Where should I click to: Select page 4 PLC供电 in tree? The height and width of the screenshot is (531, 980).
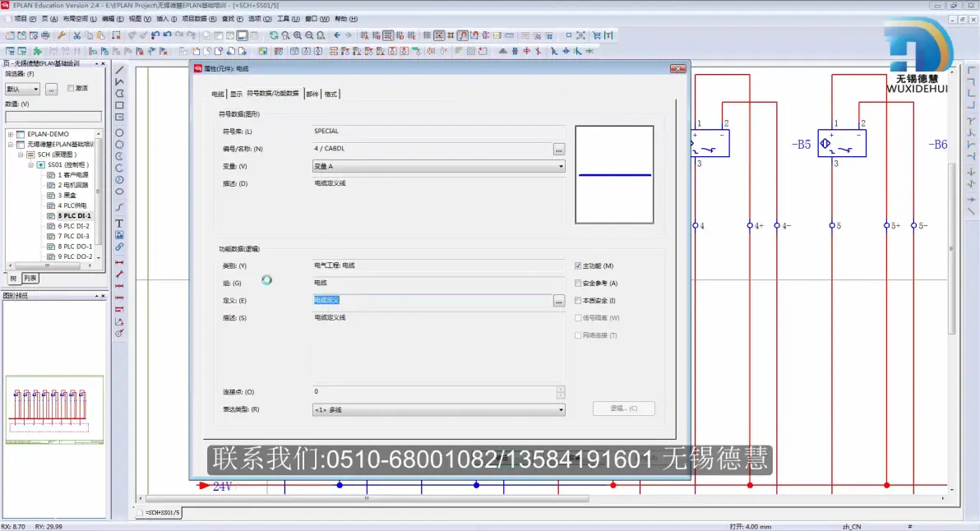pyautogui.click(x=72, y=205)
